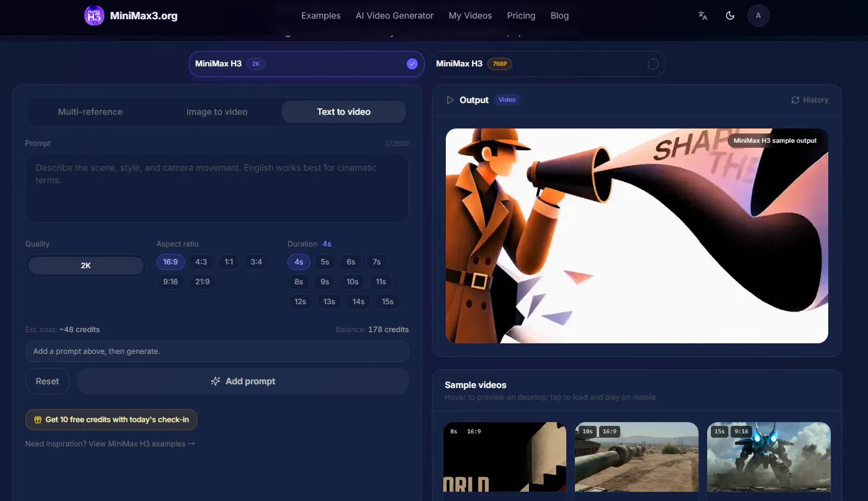Choose 21:9 aspect ratio
This screenshot has width=868, height=501.
point(202,282)
